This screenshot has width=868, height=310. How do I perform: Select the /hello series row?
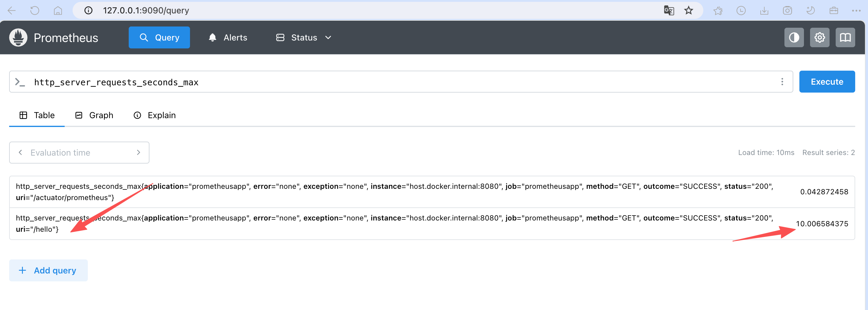(432, 224)
